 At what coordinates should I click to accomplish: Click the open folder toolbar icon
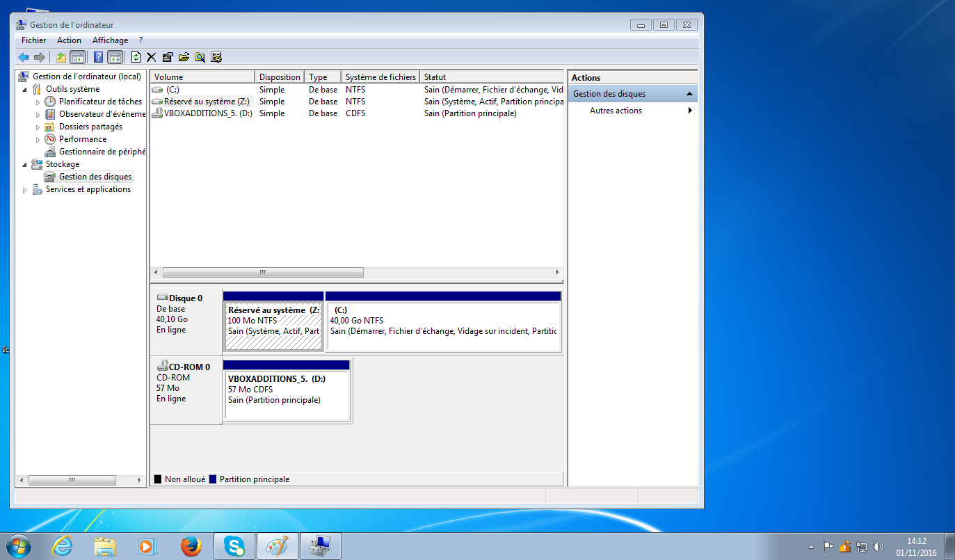click(x=184, y=57)
